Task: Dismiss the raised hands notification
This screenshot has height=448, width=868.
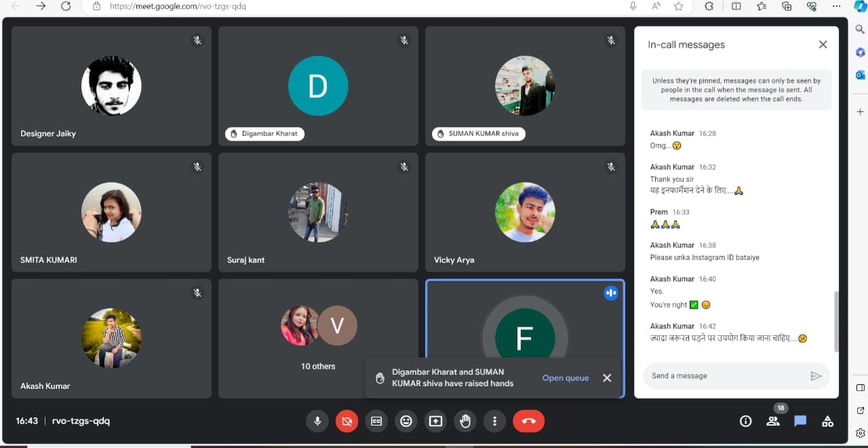Action: coord(607,378)
